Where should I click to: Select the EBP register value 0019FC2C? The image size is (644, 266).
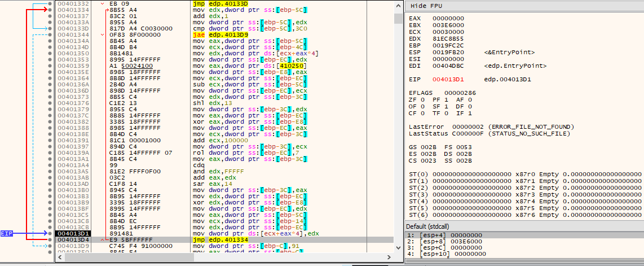pos(448,45)
